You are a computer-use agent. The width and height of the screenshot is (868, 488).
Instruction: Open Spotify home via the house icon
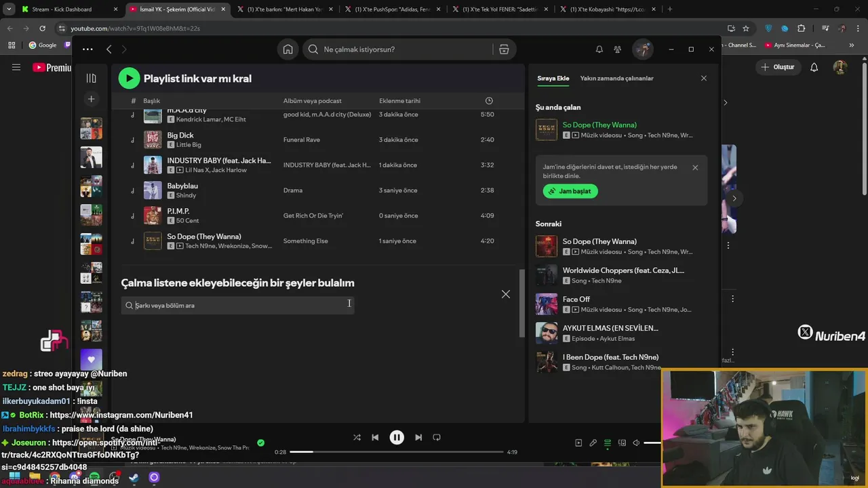click(x=288, y=49)
